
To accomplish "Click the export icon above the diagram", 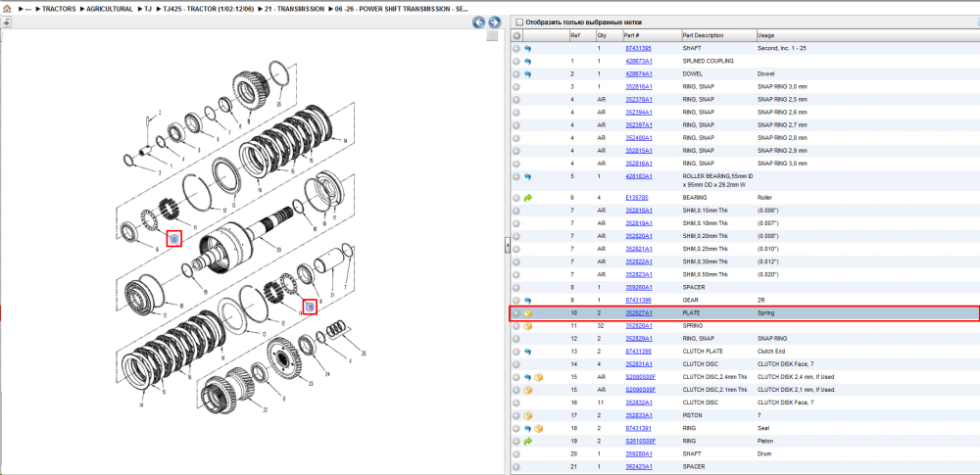I will tap(6, 22).
